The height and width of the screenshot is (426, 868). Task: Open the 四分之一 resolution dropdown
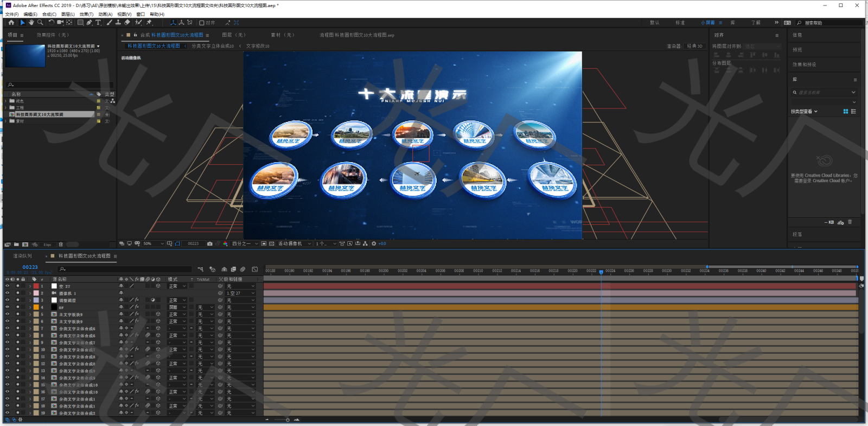click(x=245, y=244)
